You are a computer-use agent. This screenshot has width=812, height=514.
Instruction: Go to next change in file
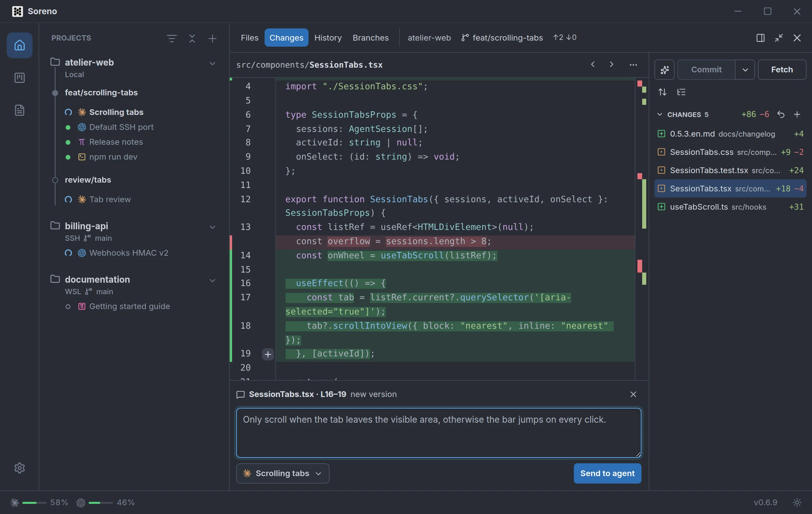click(x=611, y=64)
